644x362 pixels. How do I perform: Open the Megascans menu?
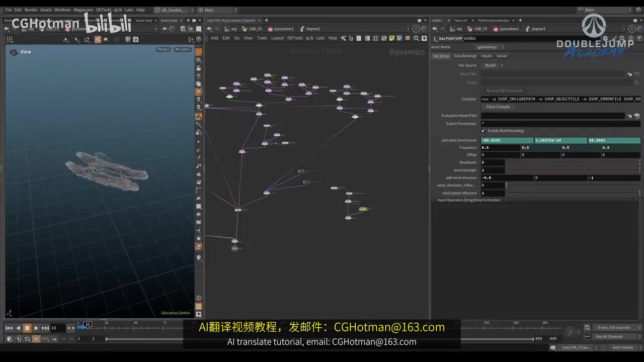[x=83, y=10]
